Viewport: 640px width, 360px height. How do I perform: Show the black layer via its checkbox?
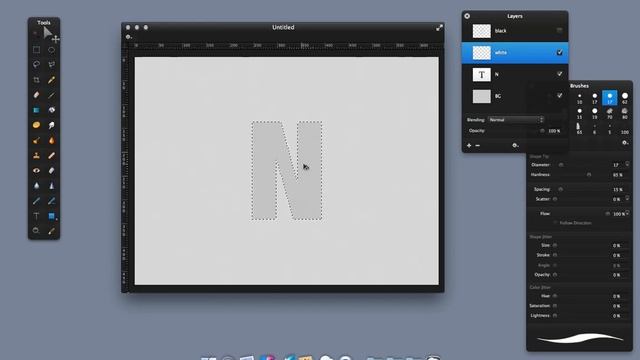(559, 31)
